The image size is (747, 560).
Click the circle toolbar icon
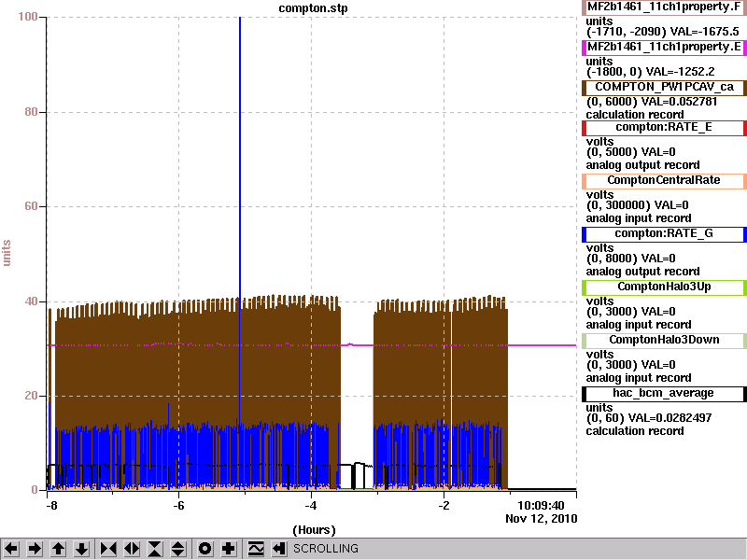point(204,549)
